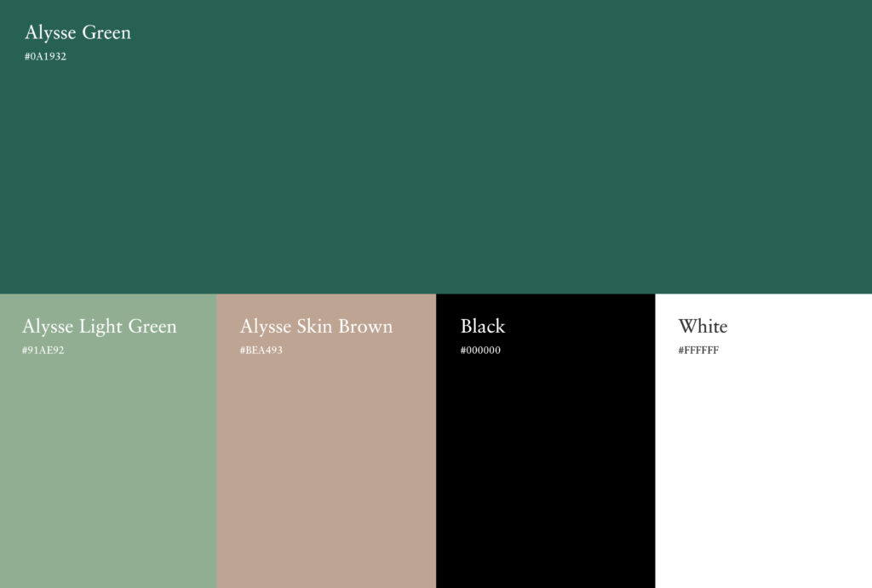Click the word Green in top swatch title

click(x=106, y=32)
